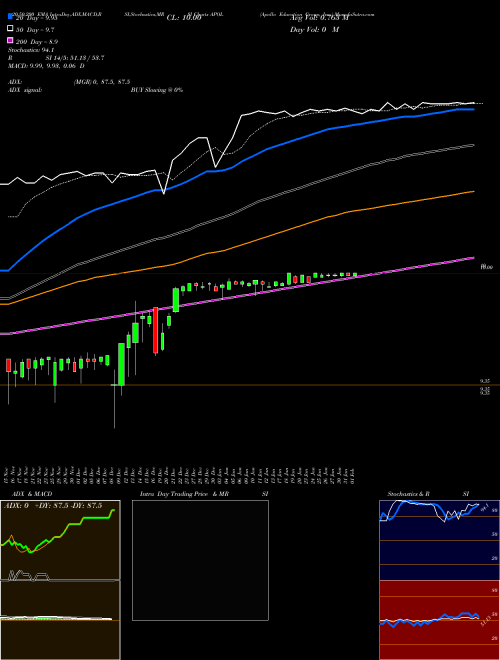
Task: Click the 'Stochastics & R' panel title
Action: point(409,494)
